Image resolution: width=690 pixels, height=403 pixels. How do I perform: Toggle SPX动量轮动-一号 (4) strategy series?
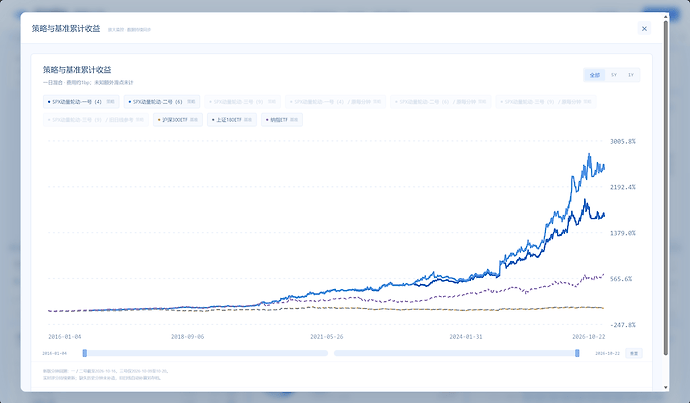click(x=81, y=102)
